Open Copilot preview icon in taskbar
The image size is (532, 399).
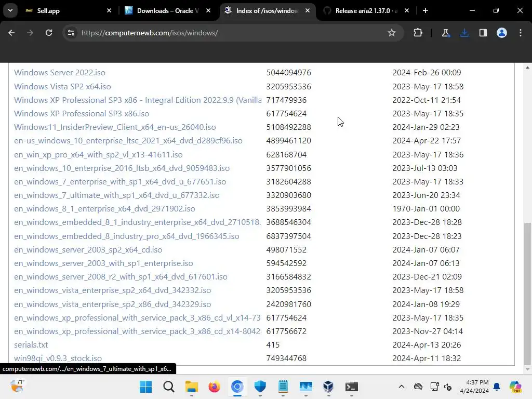[x=515, y=387]
